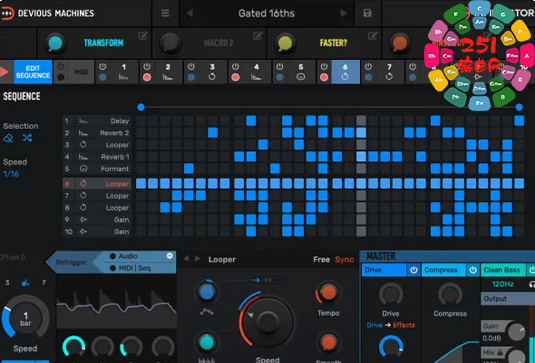Image resolution: width=535 pixels, height=363 pixels.
Task: Switch Looper to Free mode
Action: [x=321, y=260]
